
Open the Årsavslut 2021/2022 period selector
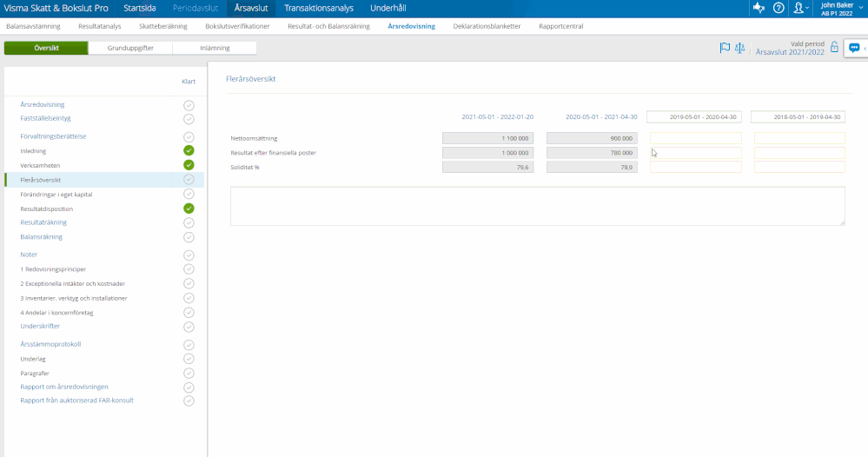coord(790,52)
